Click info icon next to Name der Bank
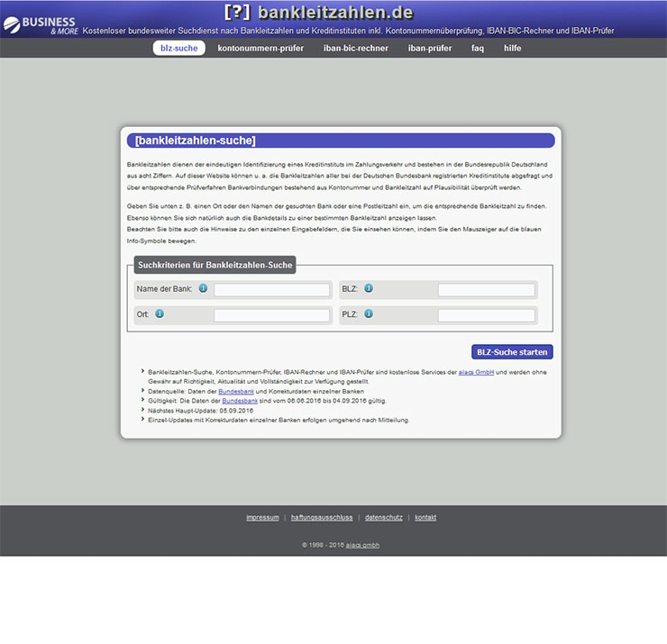Screen dimensions: 667x644 pos(204,288)
